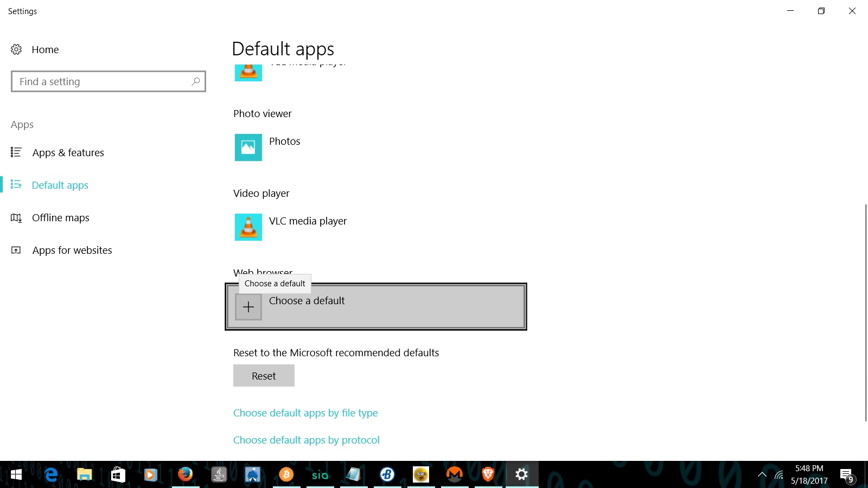Viewport: 868px width, 488px height.
Task: Change video player via VLC media player label
Action: (x=308, y=221)
